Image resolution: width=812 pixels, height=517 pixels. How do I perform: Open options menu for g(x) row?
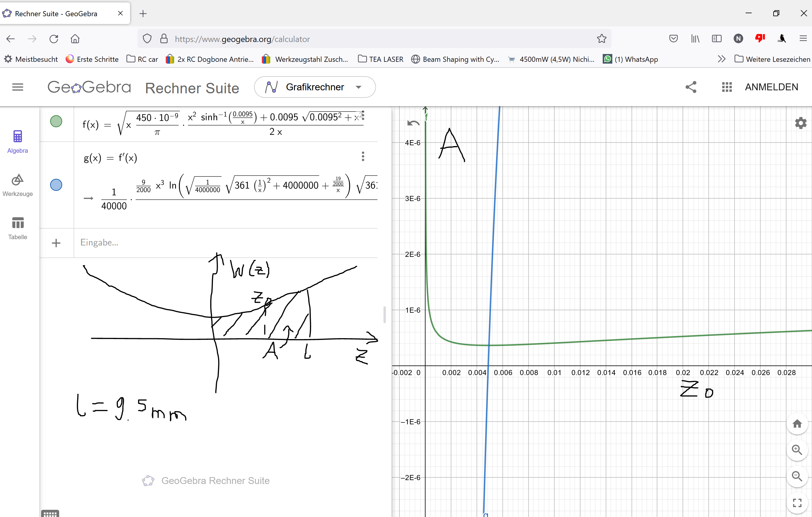pyautogui.click(x=363, y=156)
